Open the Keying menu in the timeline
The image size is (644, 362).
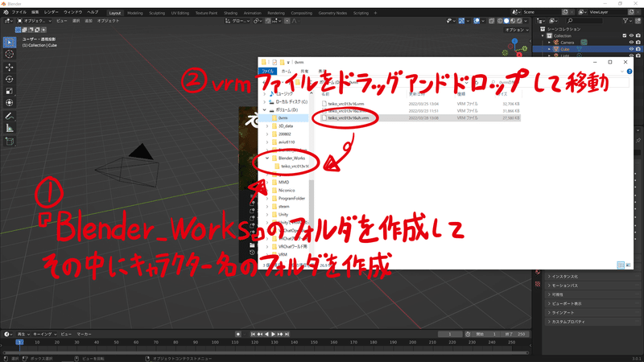coord(45,334)
